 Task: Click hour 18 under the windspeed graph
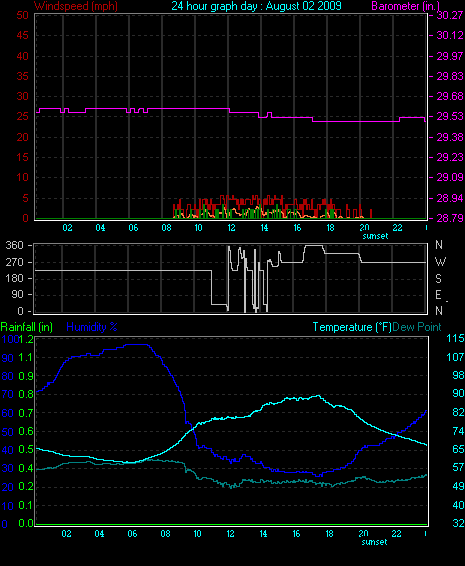pyautogui.click(x=330, y=228)
